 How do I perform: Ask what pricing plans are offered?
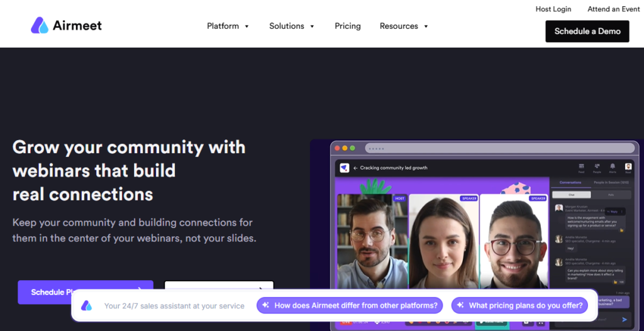coord(519,306)
